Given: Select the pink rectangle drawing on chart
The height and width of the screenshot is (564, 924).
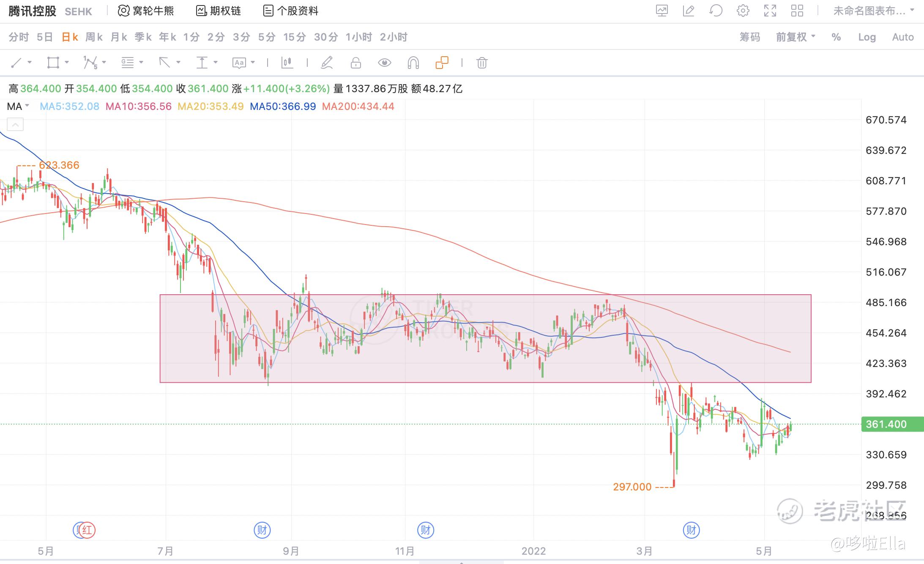Looking at the screenshot, I should point(485,339).
